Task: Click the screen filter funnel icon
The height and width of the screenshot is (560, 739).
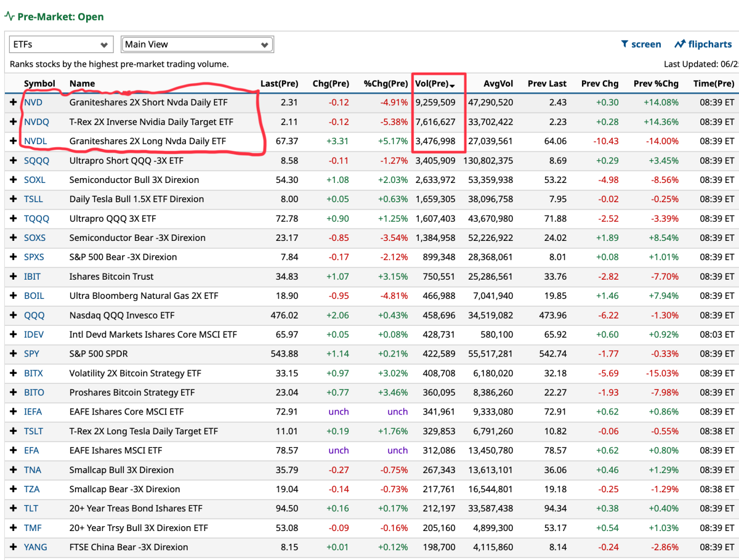Action: tap(624, 44)
